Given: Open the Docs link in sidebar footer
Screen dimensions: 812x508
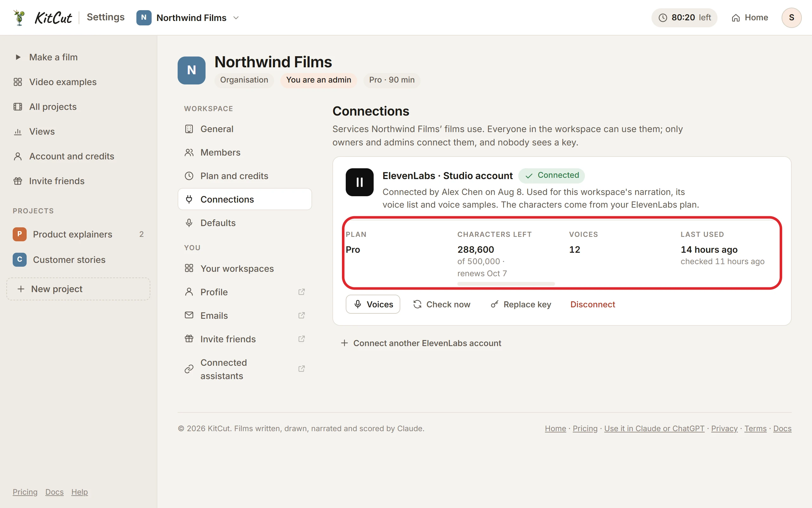Looking at the screenshot, I should point(54,492).
